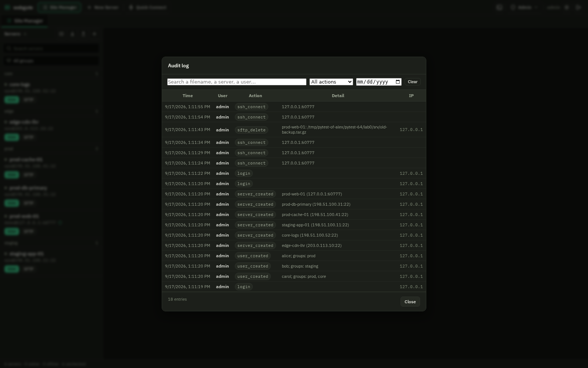Select prod-db-primary (198.51.100.31:22) detail

tap(316, 204)
